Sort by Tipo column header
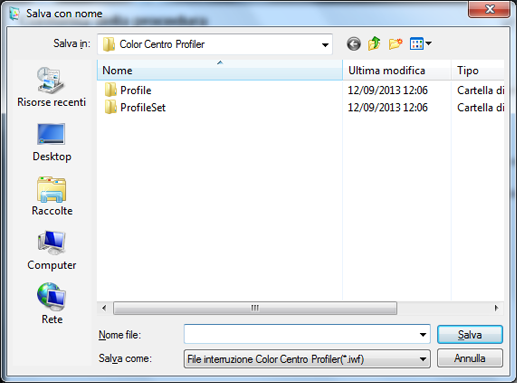The height and width of the screenshot is (383, 517). [x=478, y=70]
